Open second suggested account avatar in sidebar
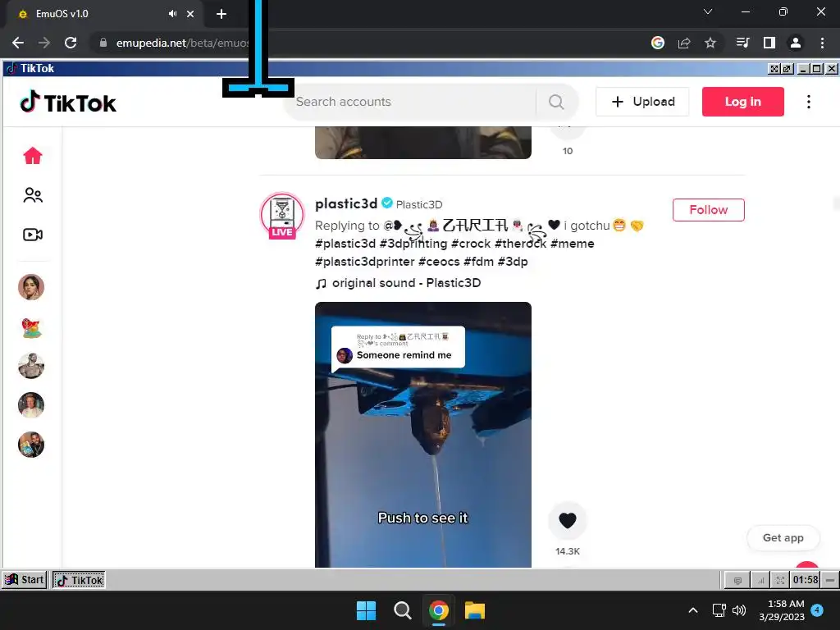 click(31, 328)
